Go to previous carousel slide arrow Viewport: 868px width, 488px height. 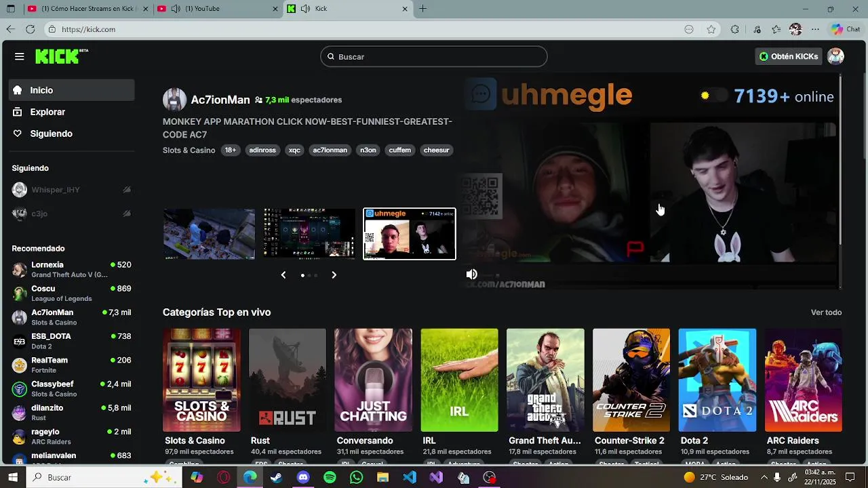283,274
